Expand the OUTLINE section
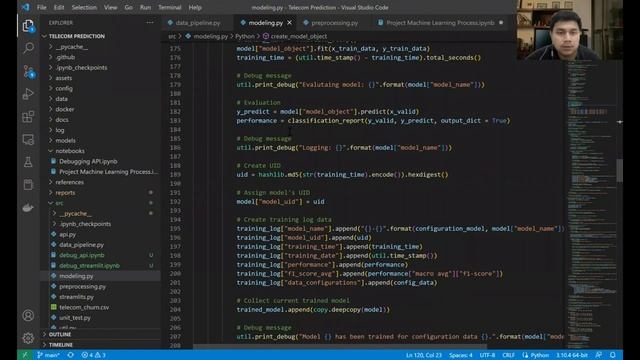640x360 pixels. pyautogui.click(x=60, y=334)
